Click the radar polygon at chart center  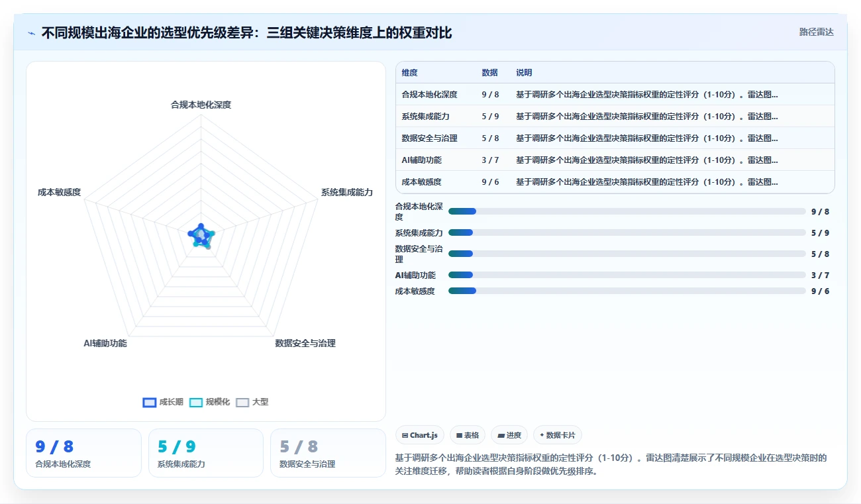coord(201,235)
